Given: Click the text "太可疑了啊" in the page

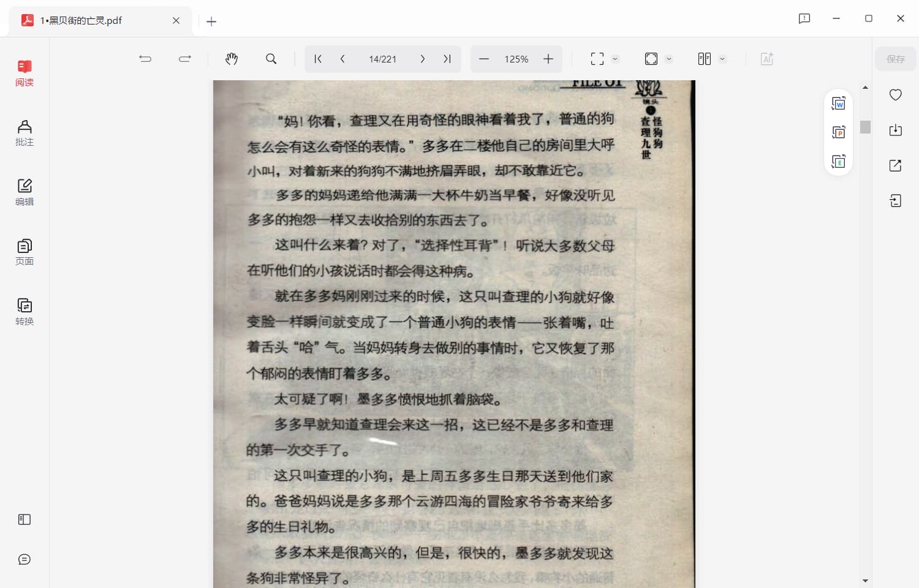Looking at the screenshot, I should 308,399.
